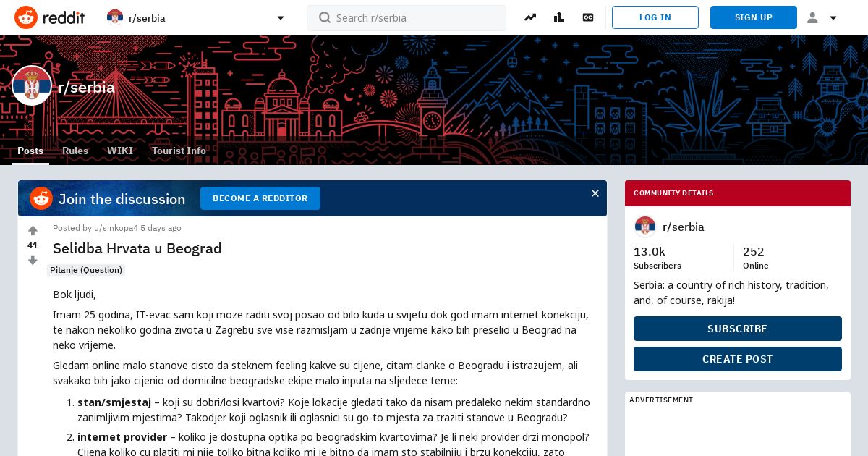
Task: Open user u/sinkopa4 profile
Action: tap(116, 228)
